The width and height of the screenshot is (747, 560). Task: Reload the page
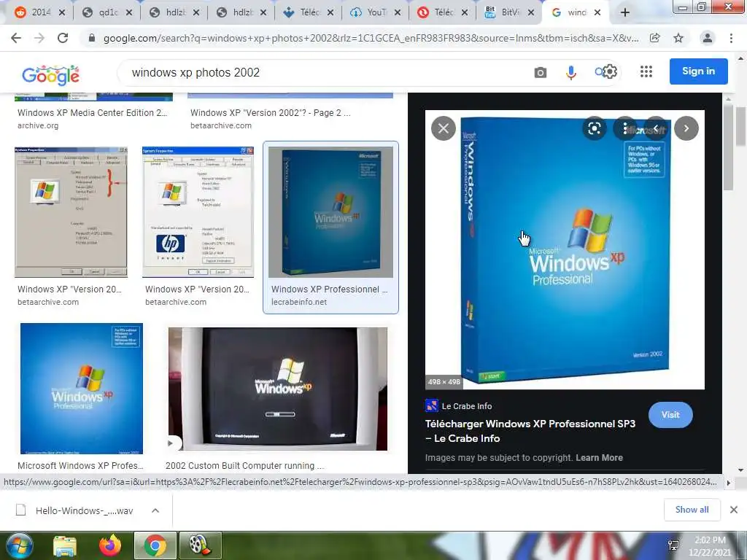coord(63,38)
